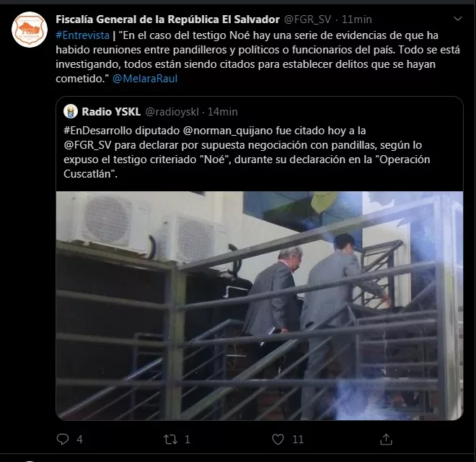The image size is (476, 462).
Task: Visit the @MelaraRaul mention link
Action: tap(145, 79)
